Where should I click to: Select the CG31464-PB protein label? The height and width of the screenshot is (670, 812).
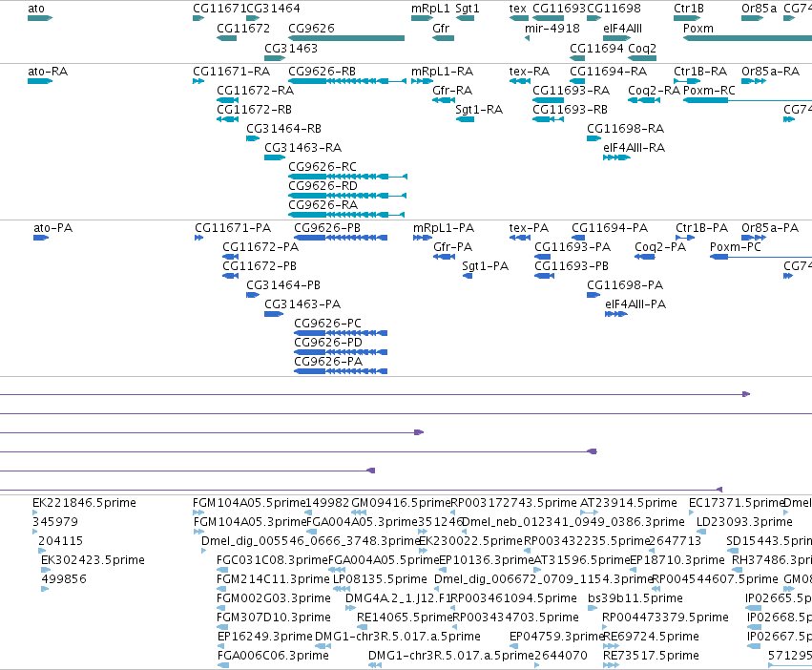282,285
